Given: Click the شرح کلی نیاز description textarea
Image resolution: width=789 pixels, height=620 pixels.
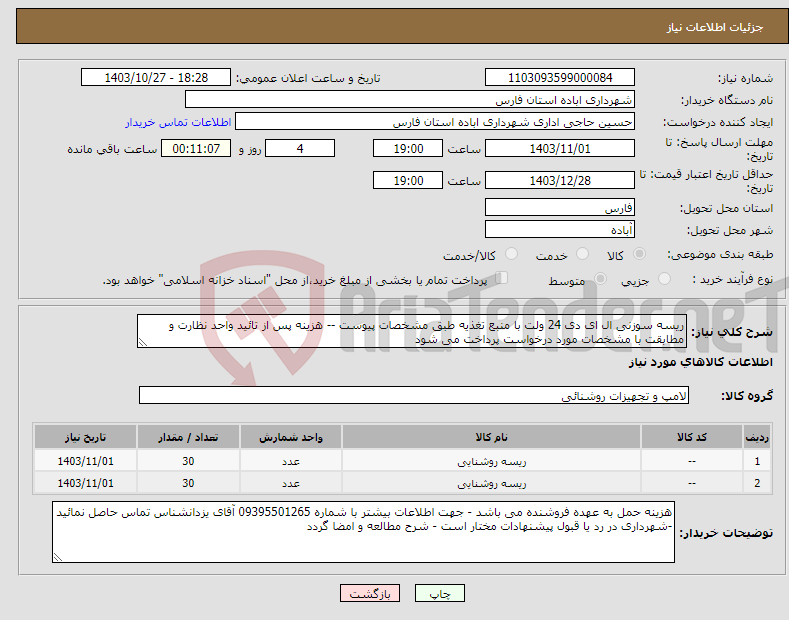Looking at the screenshot, I should pyautogui.click(x=412, y=331).
